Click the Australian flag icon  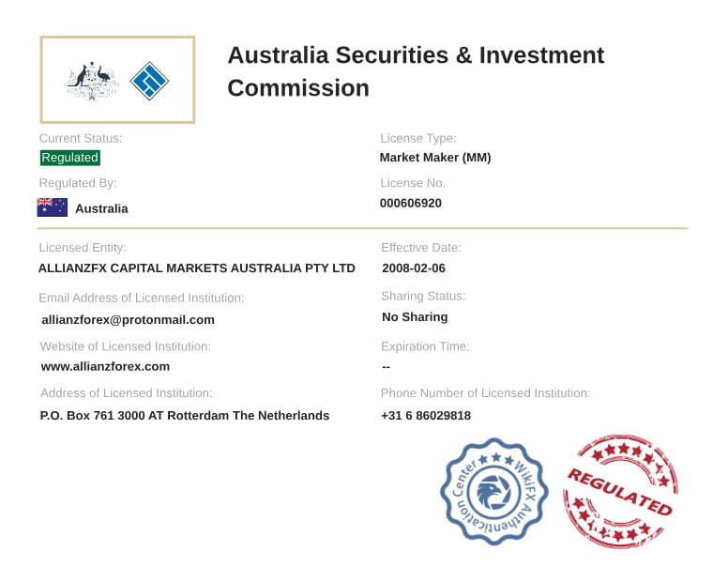53,207
